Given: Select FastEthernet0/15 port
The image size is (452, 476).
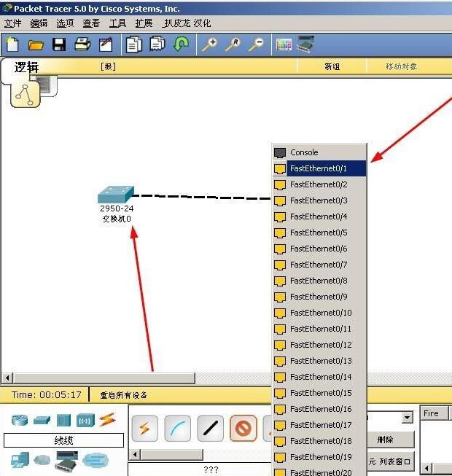Looking at the screenshot, I should [x=319, y=393].
